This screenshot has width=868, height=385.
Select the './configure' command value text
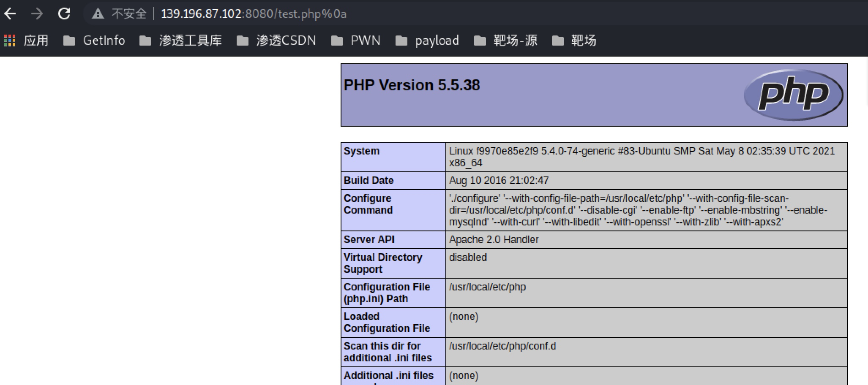click(x=638, y=210)
